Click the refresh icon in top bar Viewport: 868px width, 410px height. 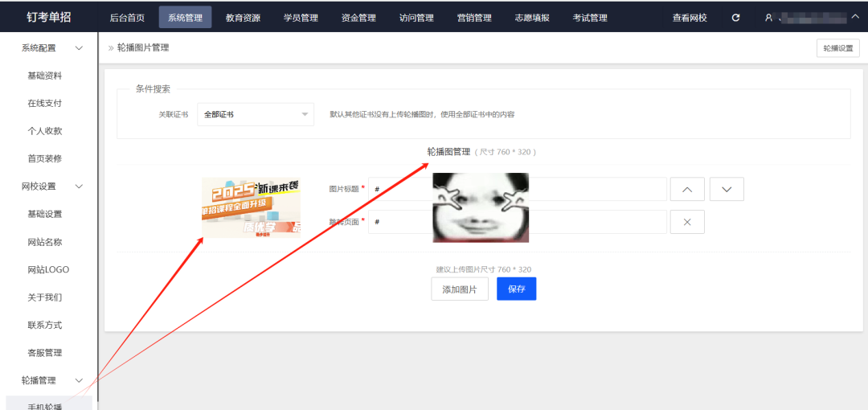point(736,18)
